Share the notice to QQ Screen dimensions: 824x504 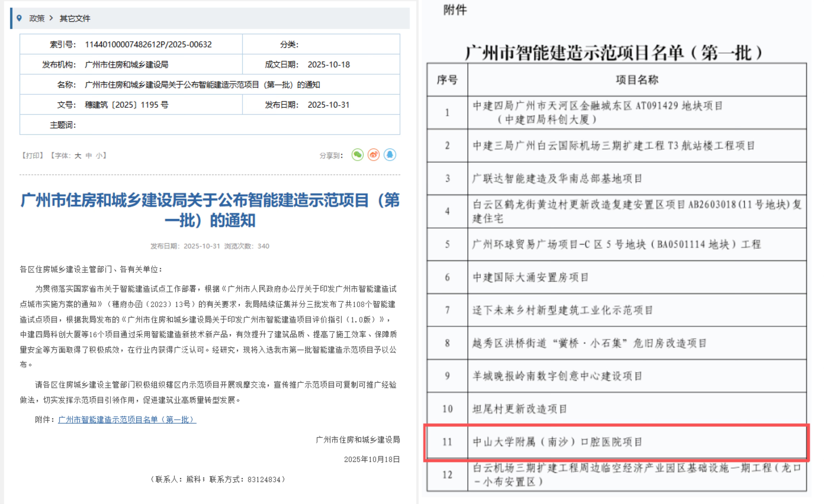tap(390, 155)
